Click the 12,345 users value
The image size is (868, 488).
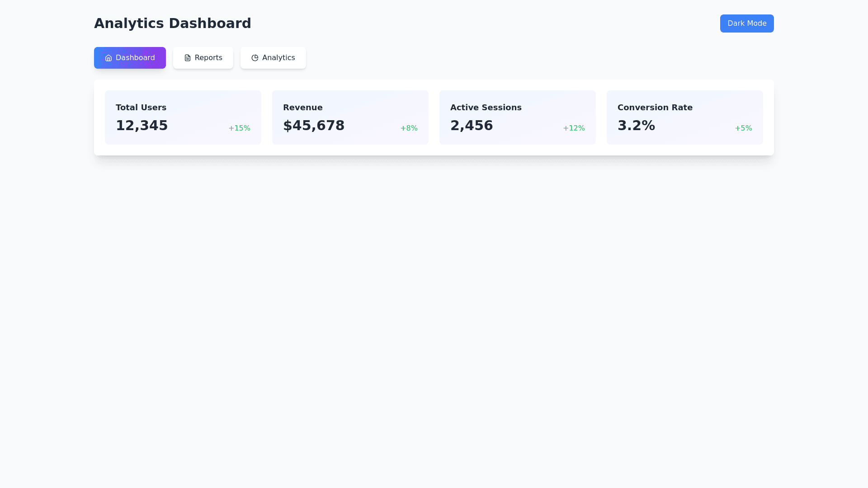(x=142, y=126)
